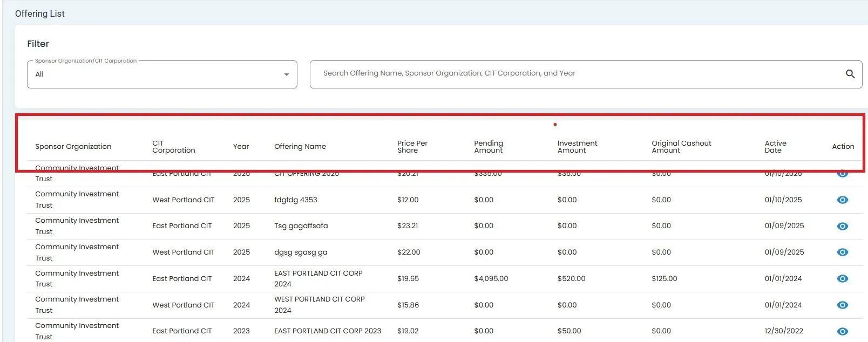Click the search magnifier icon
Viewport: 868px width, 342px height.
coord(850,74)
